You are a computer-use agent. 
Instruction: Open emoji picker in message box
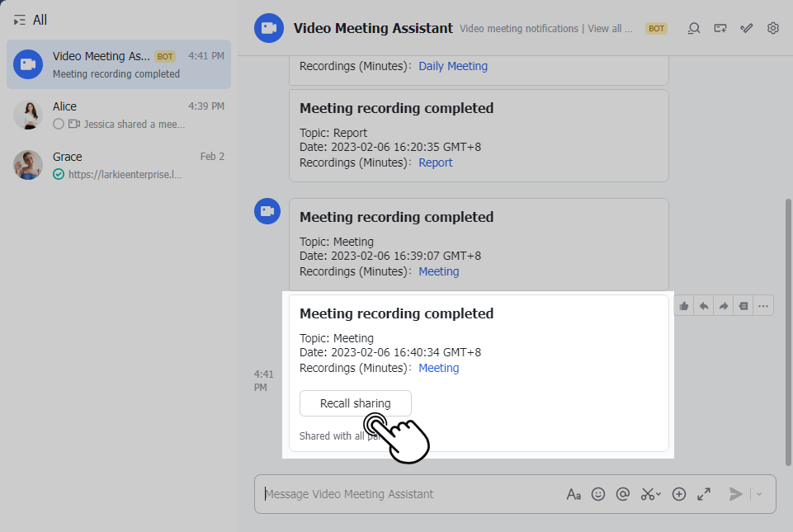pyautogui.click(x=598, y=494)
